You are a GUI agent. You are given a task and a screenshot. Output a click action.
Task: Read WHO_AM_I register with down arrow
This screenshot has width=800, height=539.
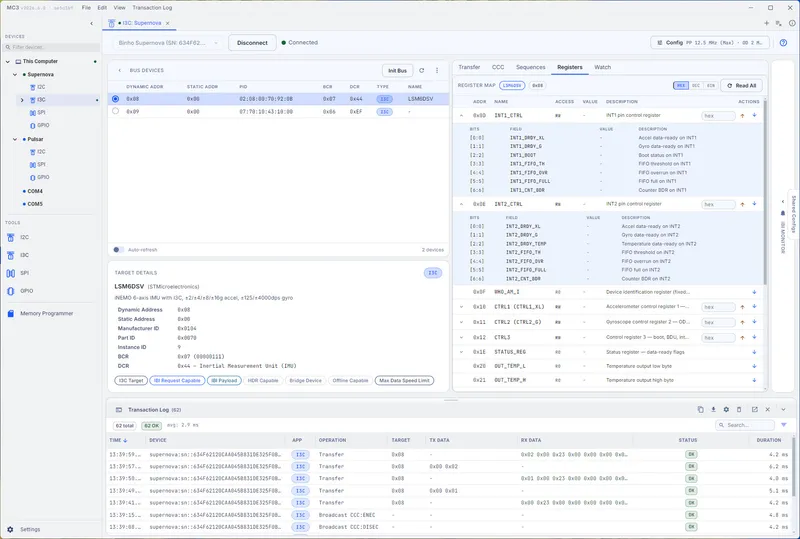(x=754, y=292)
